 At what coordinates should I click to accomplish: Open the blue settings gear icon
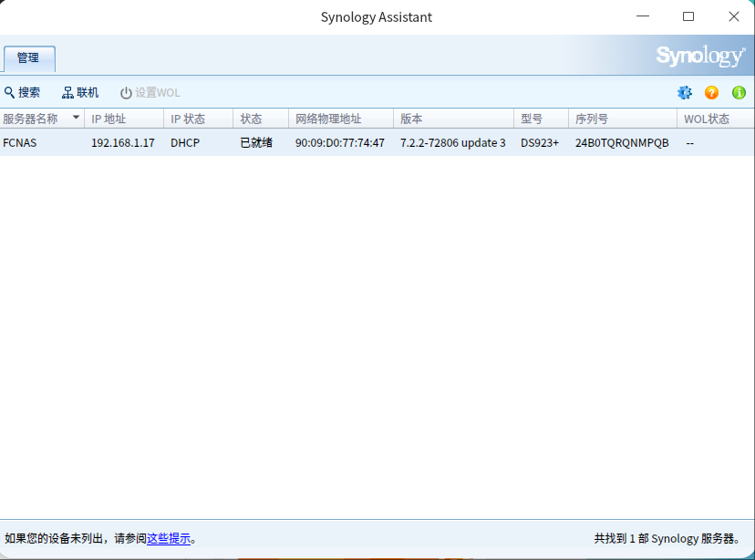click(x=684, y=92)
